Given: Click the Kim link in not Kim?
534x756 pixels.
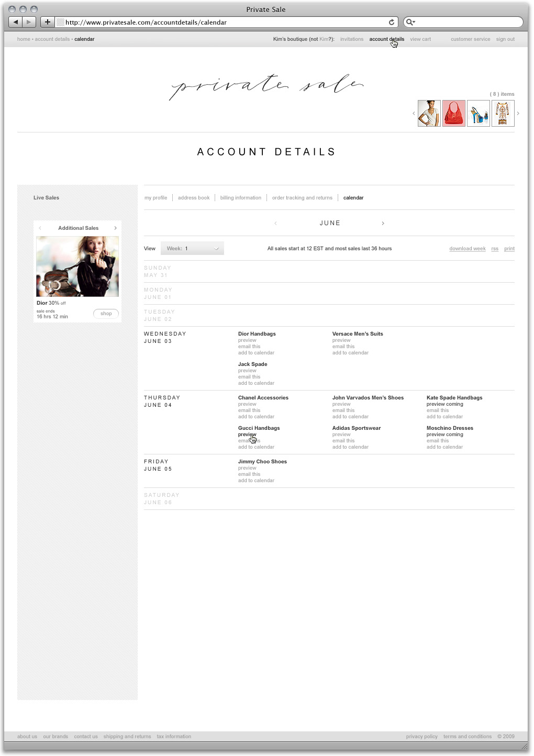Looking at the screenshot, I should 324,39.
